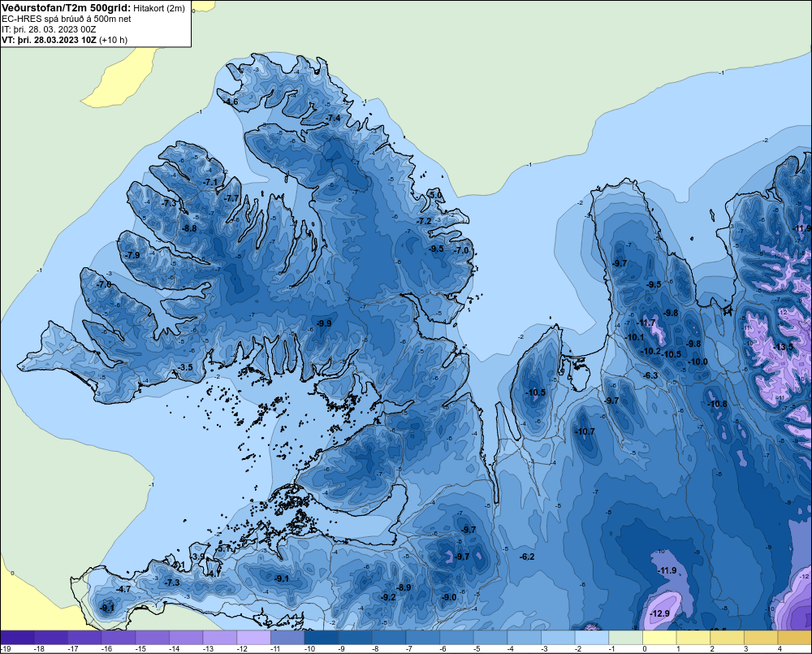
Task: Click the -10.8 temperature value
Action: (x=718, y=405)
